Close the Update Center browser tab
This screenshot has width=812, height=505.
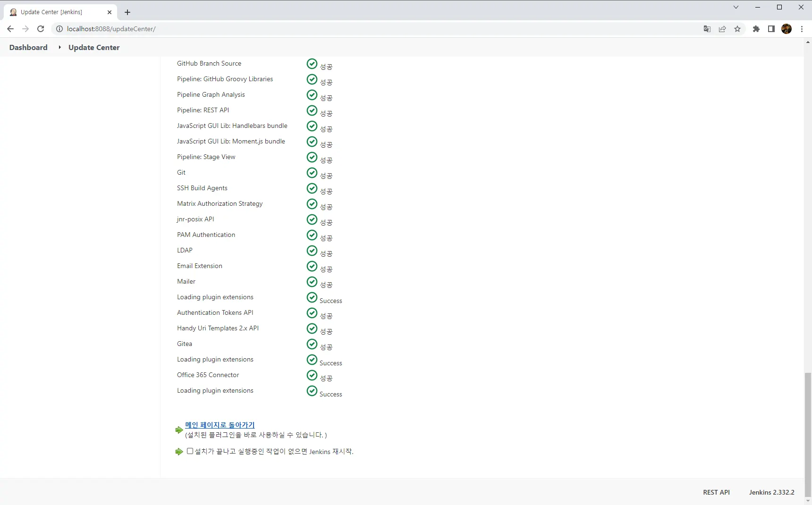click(x=110, y=12)
